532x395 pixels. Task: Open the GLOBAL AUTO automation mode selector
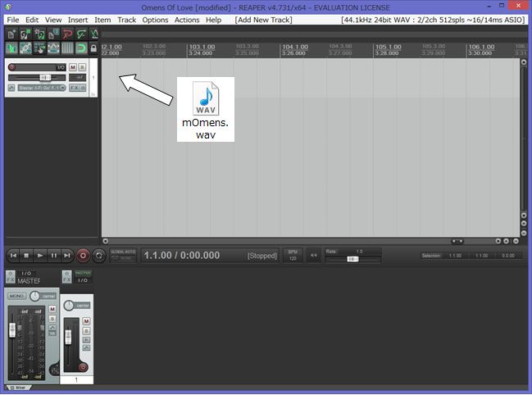point(123,256)
